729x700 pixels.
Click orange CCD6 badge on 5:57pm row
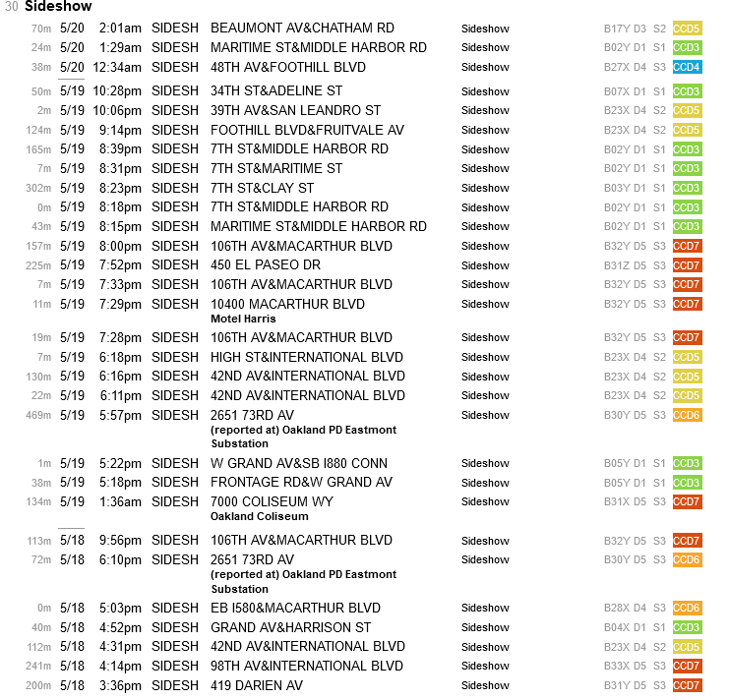click(687, 415)
